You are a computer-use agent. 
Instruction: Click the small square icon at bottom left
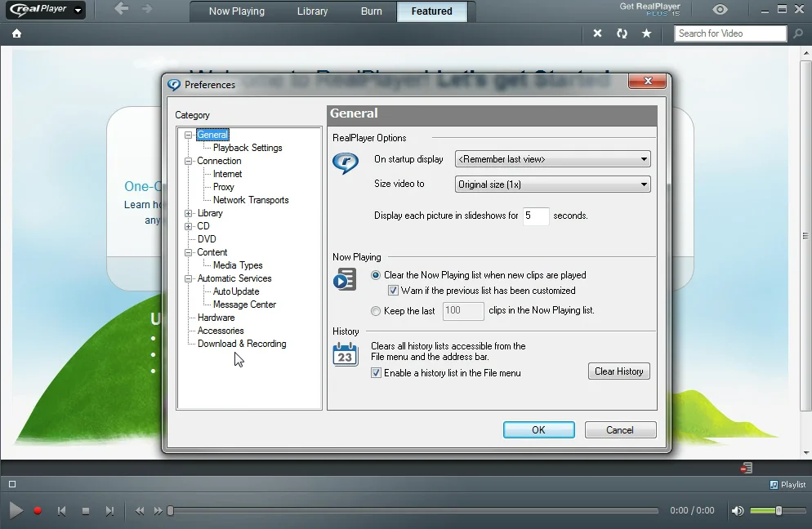pos(12,484)
